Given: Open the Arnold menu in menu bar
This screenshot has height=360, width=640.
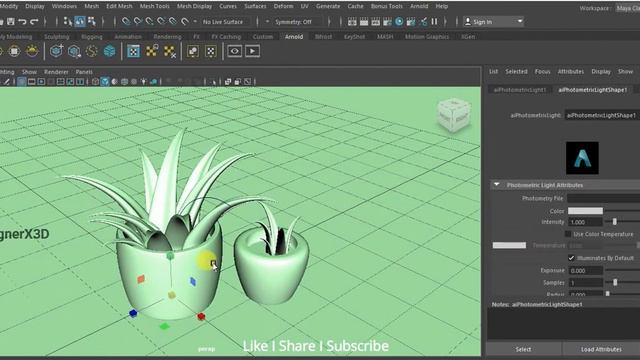Looking at the screenshot, I should point(419,6).
